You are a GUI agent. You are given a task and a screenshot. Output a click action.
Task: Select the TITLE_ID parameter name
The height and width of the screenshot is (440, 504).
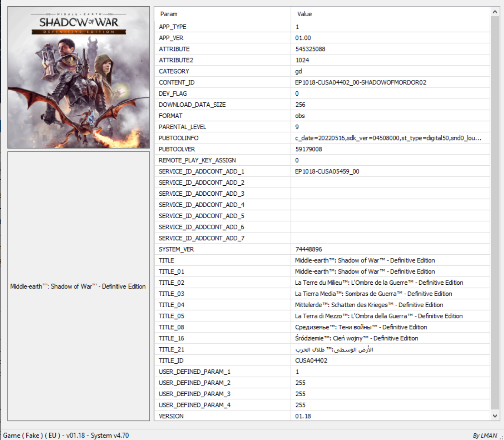pos(171,360)
